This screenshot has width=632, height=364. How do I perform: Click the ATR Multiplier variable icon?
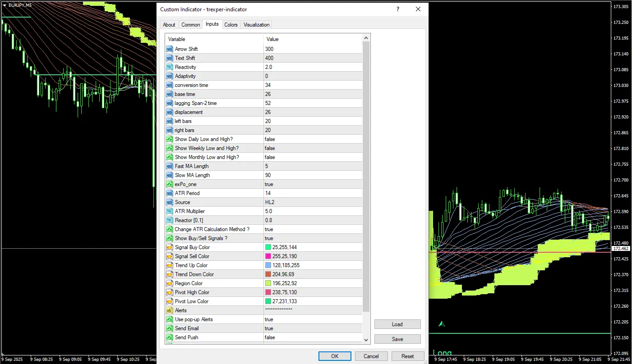[x=170, y=211]
